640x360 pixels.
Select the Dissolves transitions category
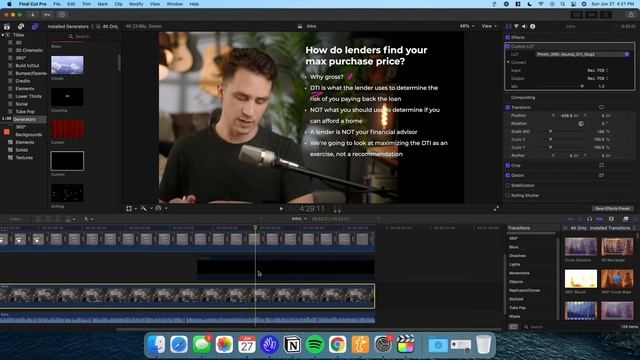tap(517, 256)
